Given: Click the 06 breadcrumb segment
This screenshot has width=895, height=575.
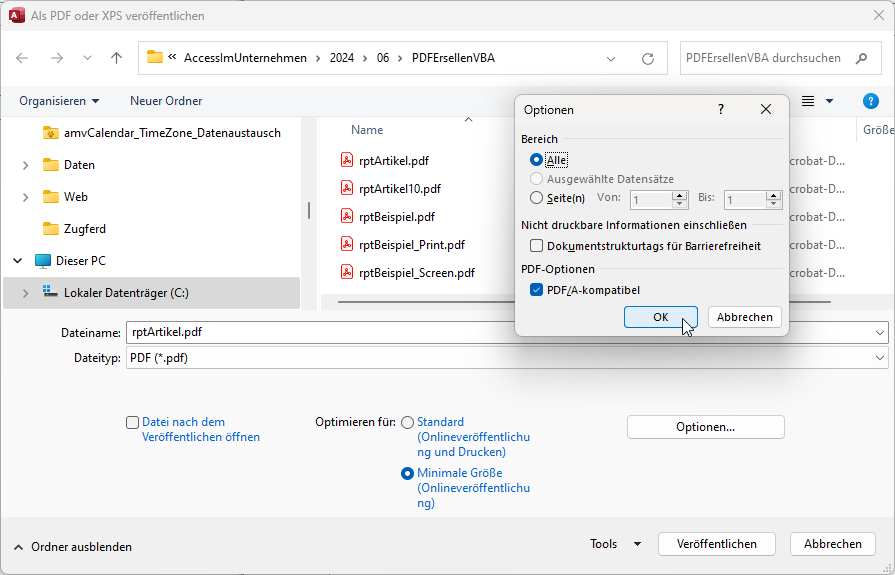Looking at the screenshot, I should [383, 58].
